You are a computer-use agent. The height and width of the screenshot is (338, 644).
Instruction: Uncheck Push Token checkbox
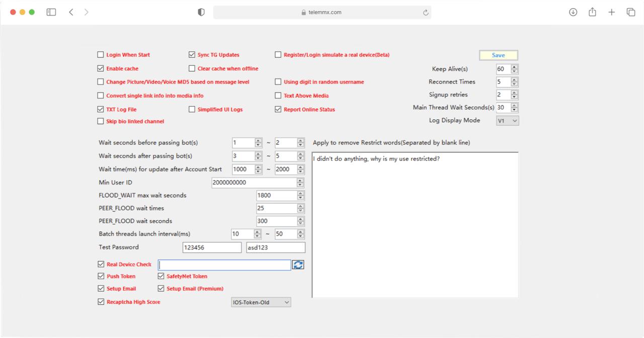point(101,276)
